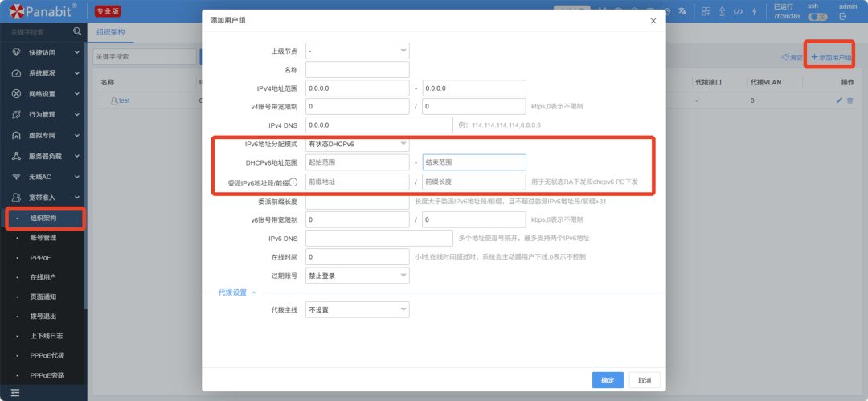868x401 pixels.
Task: Open PPPoE旁路 in the sidebar
Action: pos(47,375)
